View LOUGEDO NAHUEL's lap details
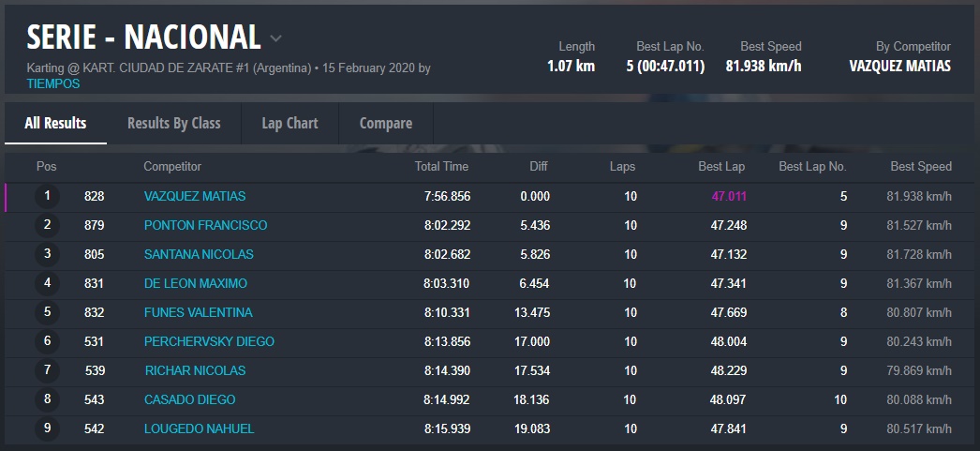This screenshot has height=451, width=980. pyautogui.click(x=199, y=428)
